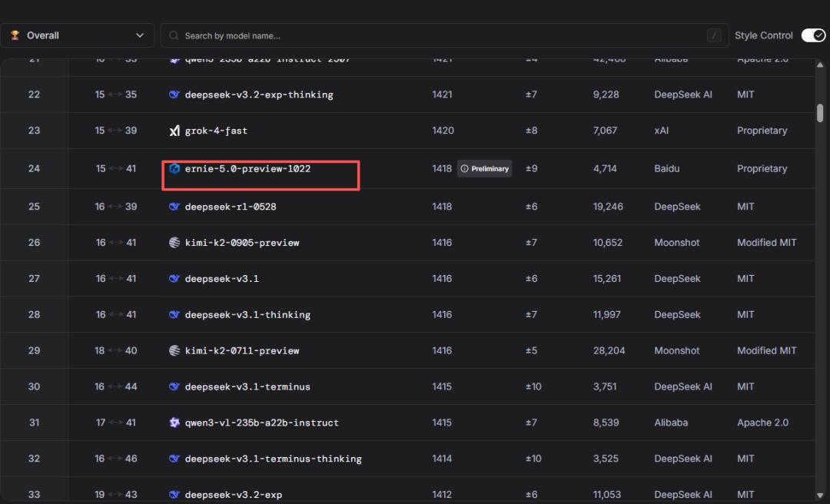
Task: Select the deepseek-v3.1-thinking model name
Action: pyautogui.click(x=247, y=314)
